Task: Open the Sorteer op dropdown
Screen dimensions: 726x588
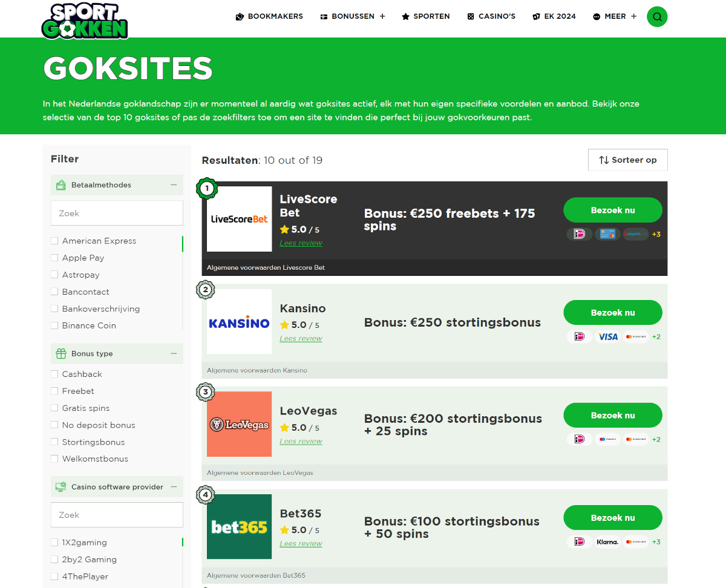Action: click(627, 160)
